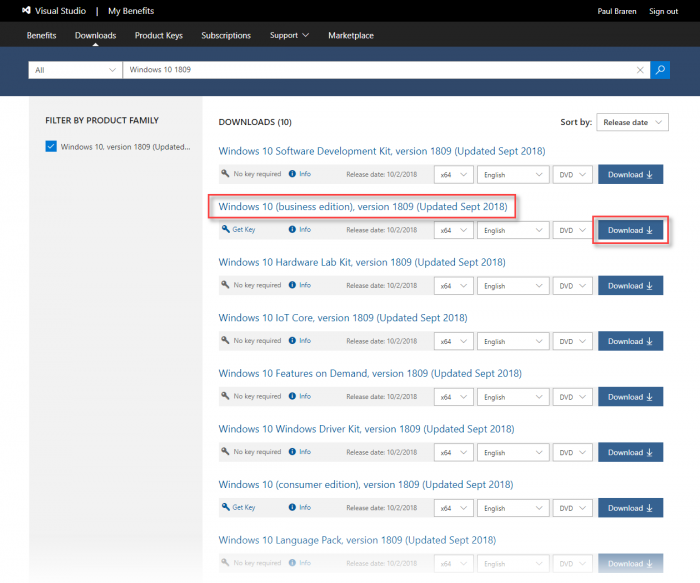Download Windows 10 business edition
This screenshot has height=583, width=700.
[x=630, y=230]
